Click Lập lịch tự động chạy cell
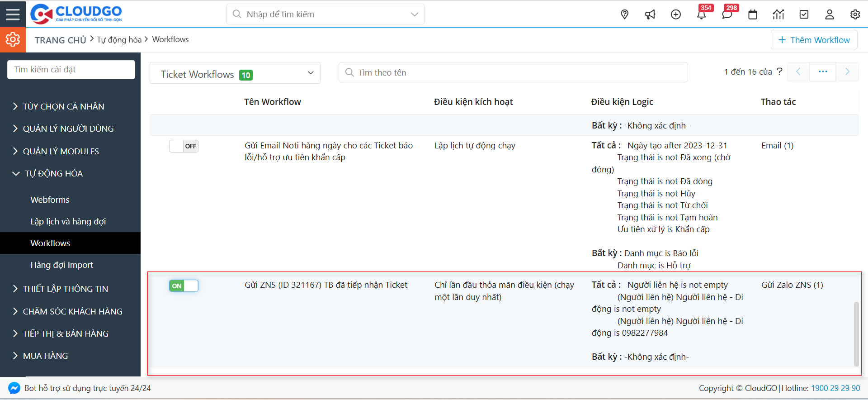 pos(475,146)
